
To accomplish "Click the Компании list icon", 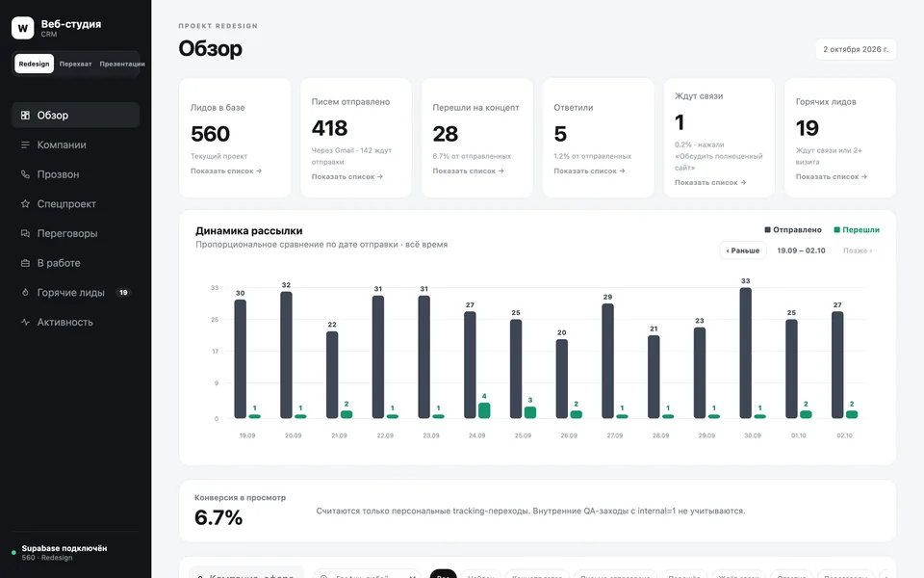I will 25,144.
